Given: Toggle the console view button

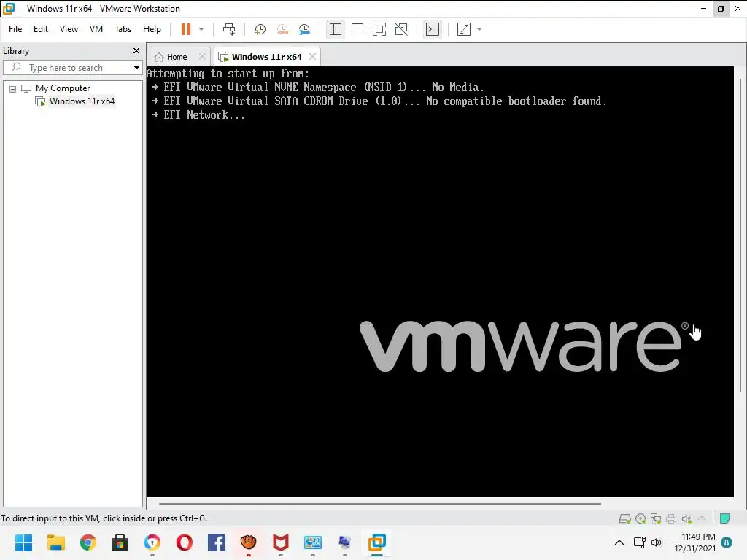Looking at the screenshot, I should click(x=433, y=29).
